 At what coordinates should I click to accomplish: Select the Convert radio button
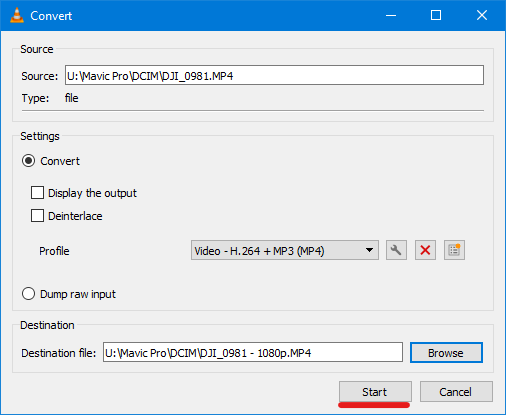pos(28,161)
